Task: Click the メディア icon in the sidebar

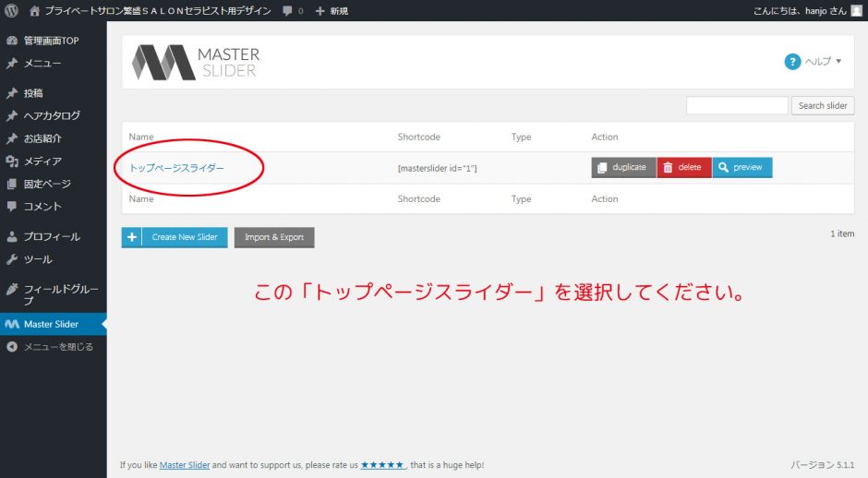Action: pyautogui.click(x=12, y=161)
